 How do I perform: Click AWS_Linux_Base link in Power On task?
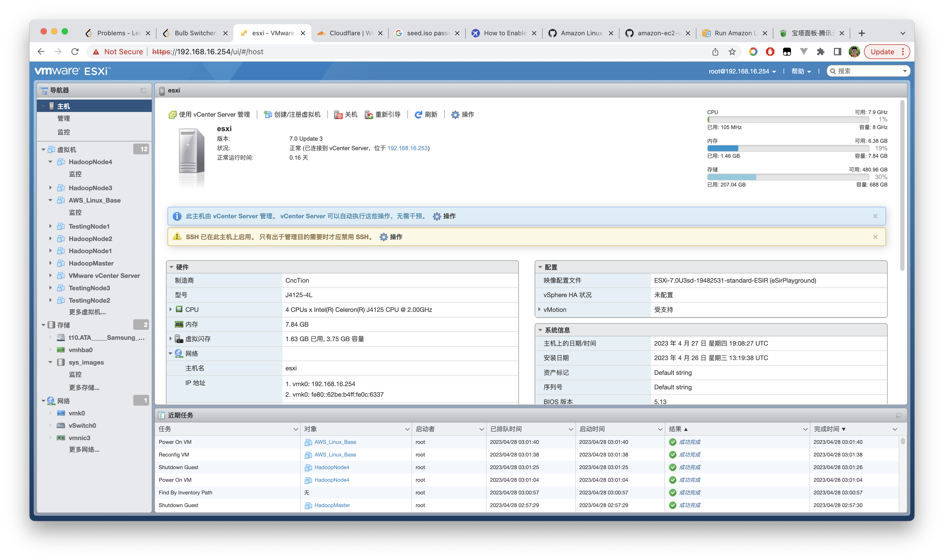(x=335, y=442)
